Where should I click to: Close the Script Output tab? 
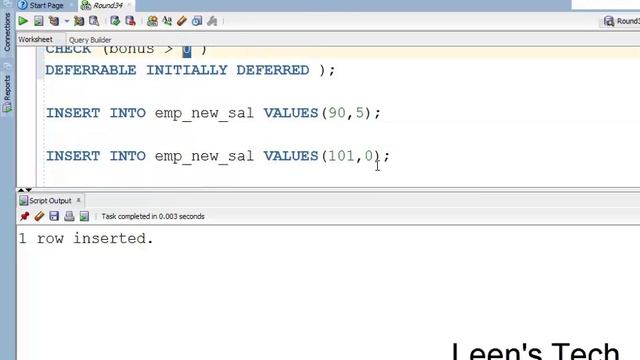point(78,200)
